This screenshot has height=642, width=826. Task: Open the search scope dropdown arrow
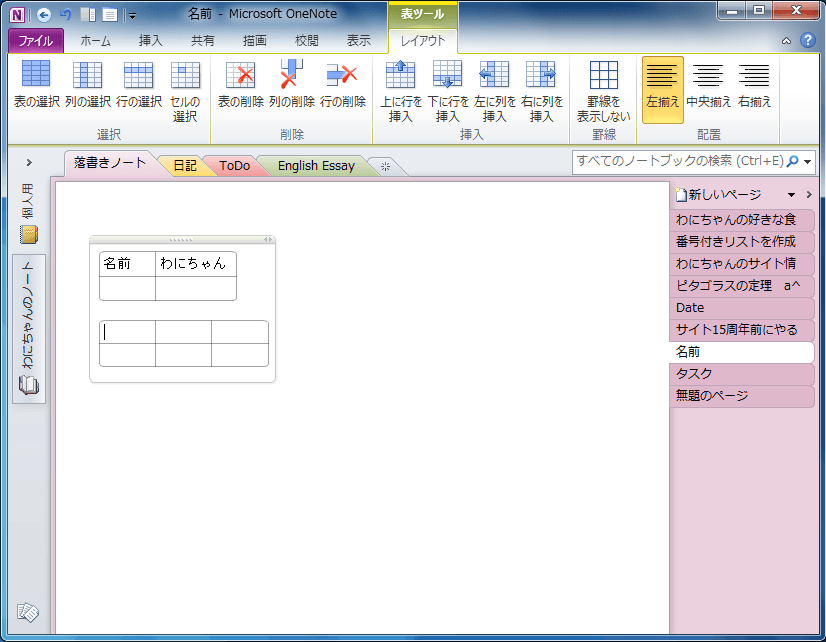[x=808, y=162]
